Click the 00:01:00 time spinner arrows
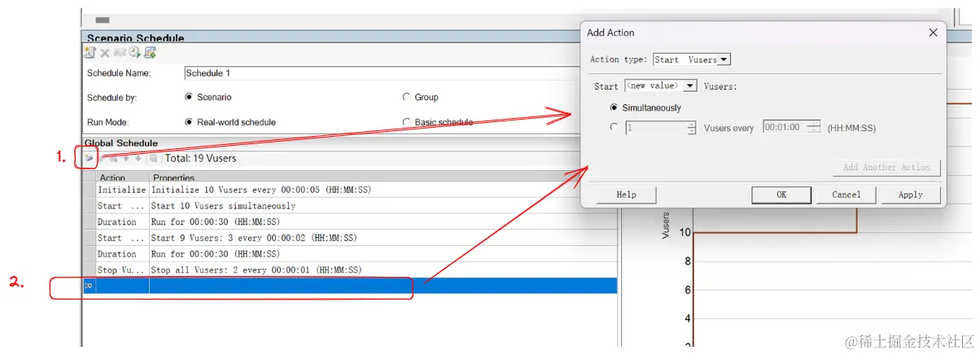Screen dimensions: 980x355 tap(814, 128)
